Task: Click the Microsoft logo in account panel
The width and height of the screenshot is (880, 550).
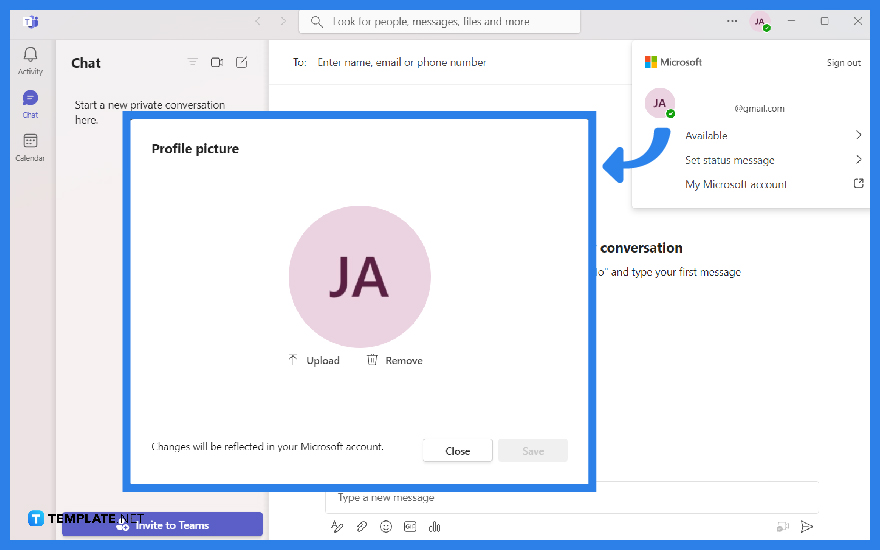Action: click(673, 62)
